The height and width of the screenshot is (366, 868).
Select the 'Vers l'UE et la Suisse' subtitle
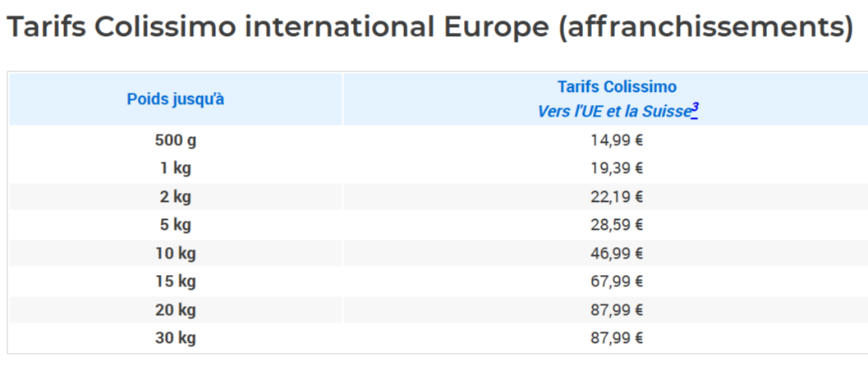[613, 112]
